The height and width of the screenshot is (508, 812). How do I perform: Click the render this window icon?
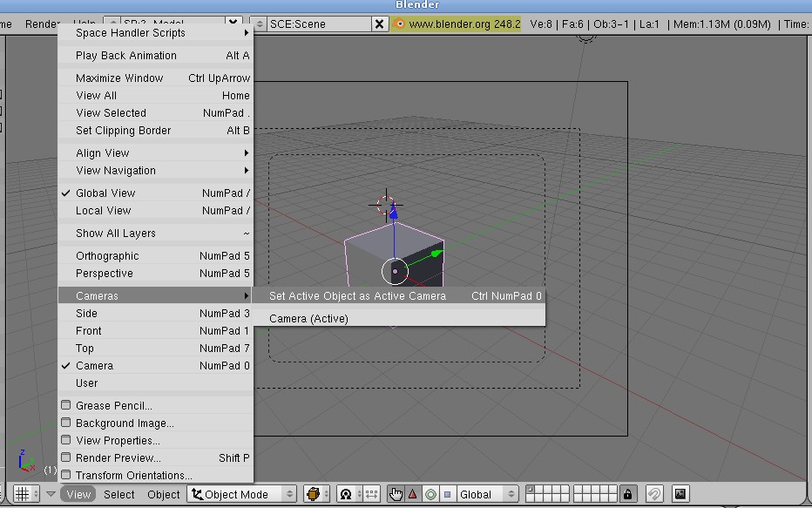click(x=680, y=494)
